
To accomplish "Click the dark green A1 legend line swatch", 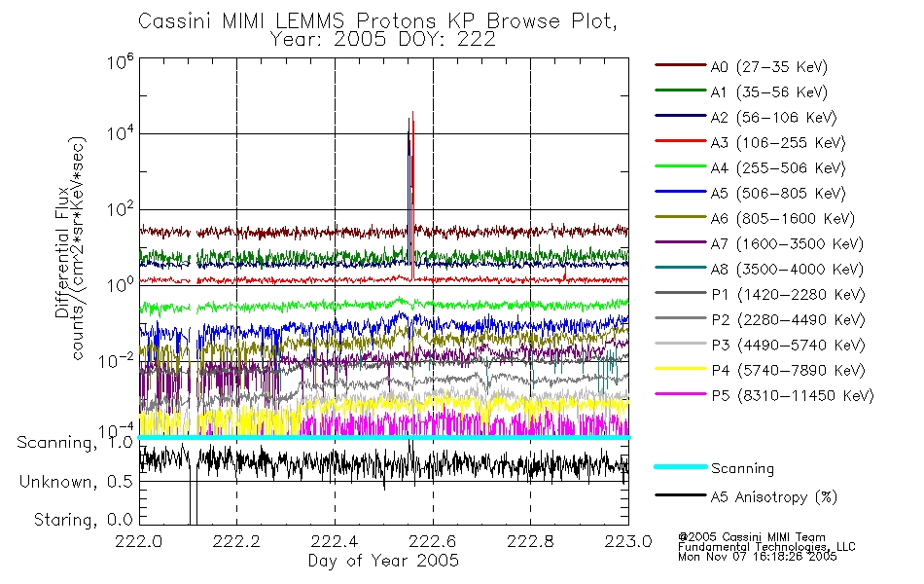I will click(x=681, y=91).
